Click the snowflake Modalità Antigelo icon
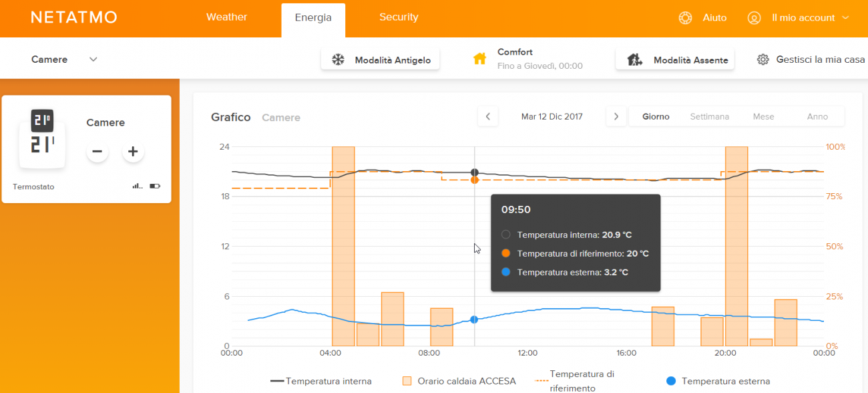Viewport: 868px width, 393px height. (339, 60)
